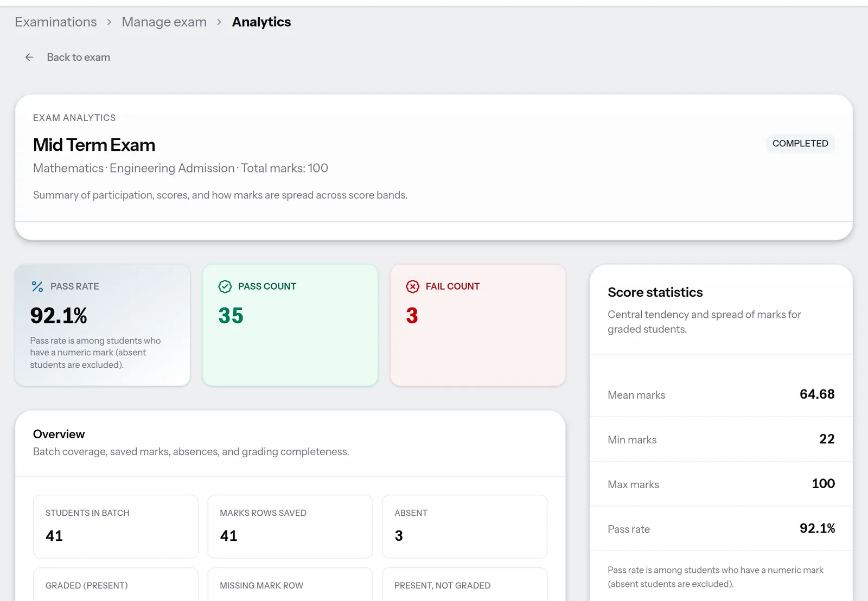Click the Mathematics Engineering Admission subtitle
The image size is (868, 601).
pyautogui.click(x=181, y=168)
